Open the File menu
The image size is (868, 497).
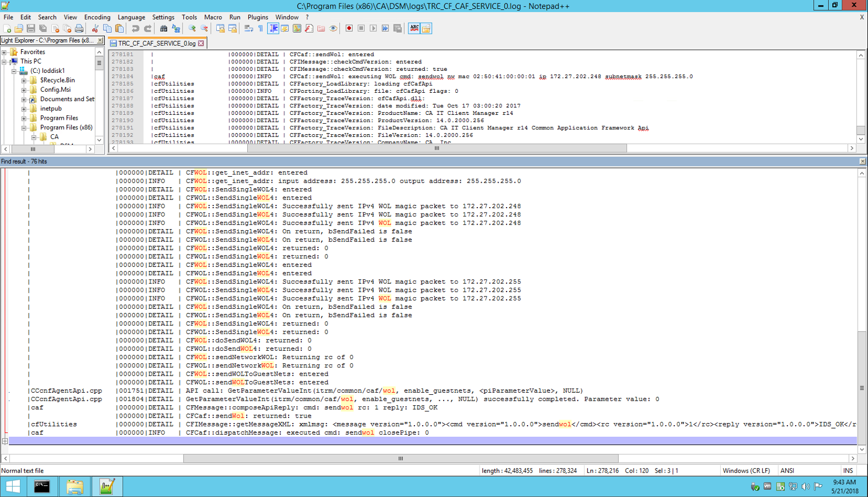[8, 17]
